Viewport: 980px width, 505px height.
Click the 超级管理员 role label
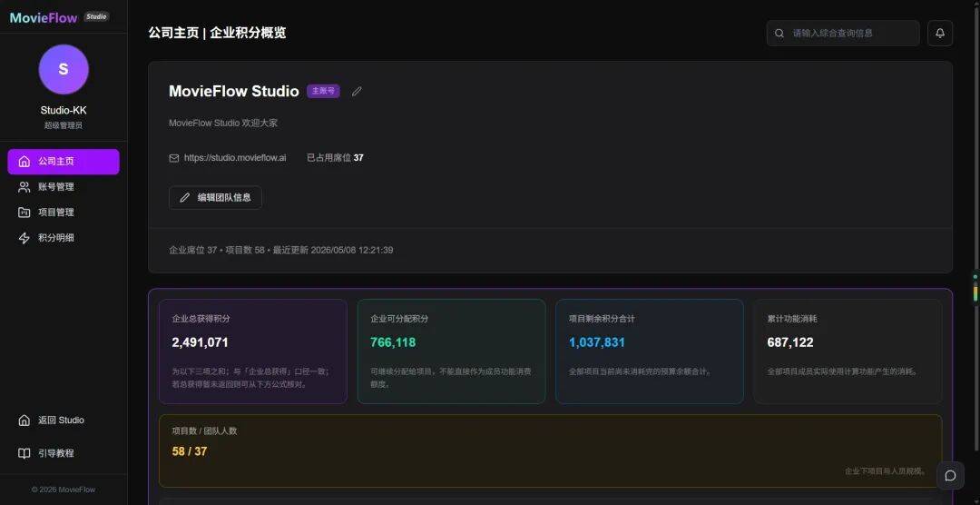[x=64, y=125]
